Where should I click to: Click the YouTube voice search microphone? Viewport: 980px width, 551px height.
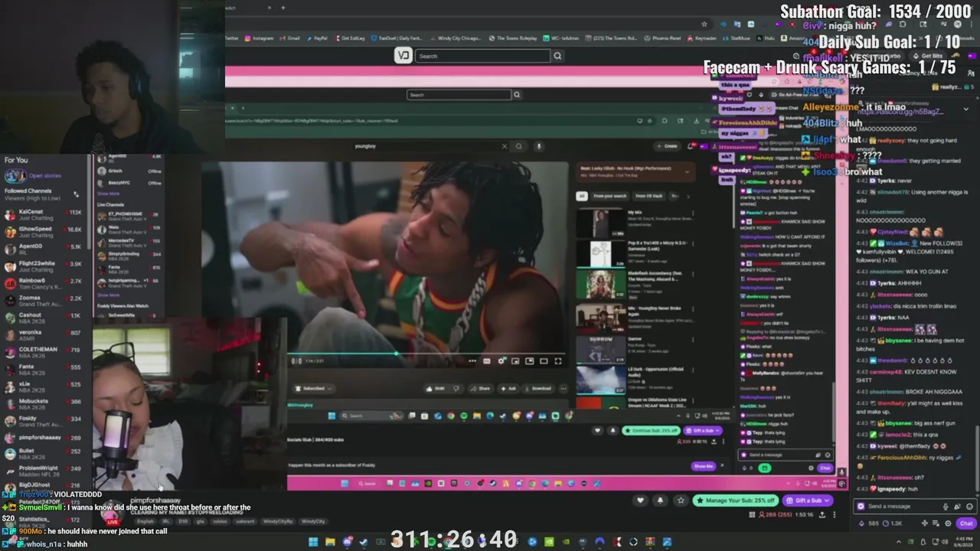[538, 146]
